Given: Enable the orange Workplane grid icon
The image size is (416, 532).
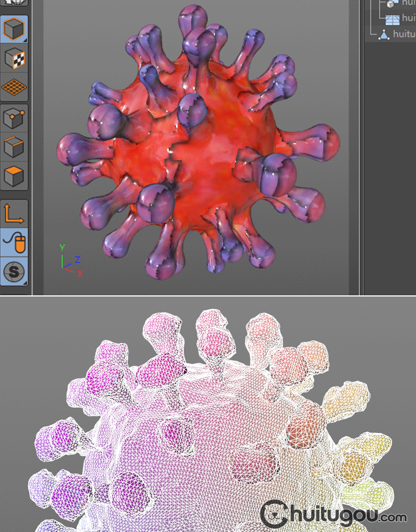Looking at the screenshot, I should pos(14,87).
